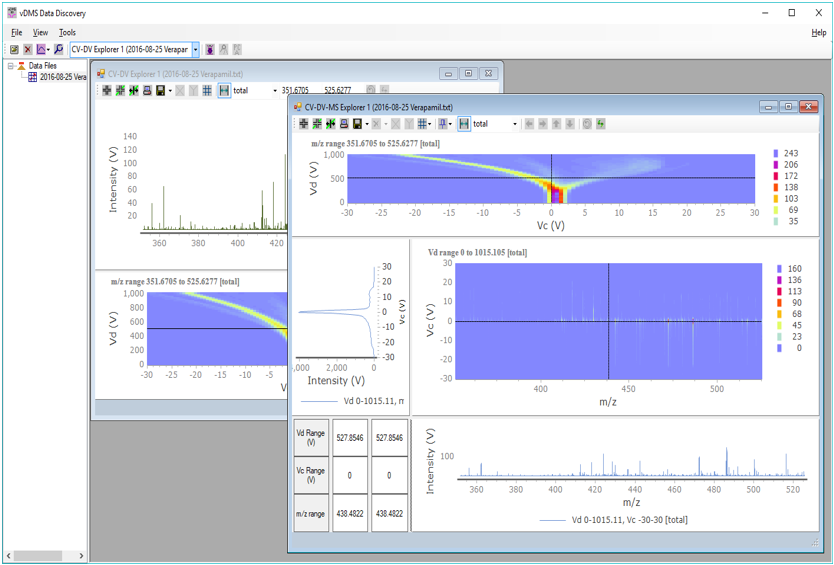This screenshot has width=834, height=565.
Task: Click the left arrow icon in CV-DV-MS Explorer
Action: click(x=529, y=123)
